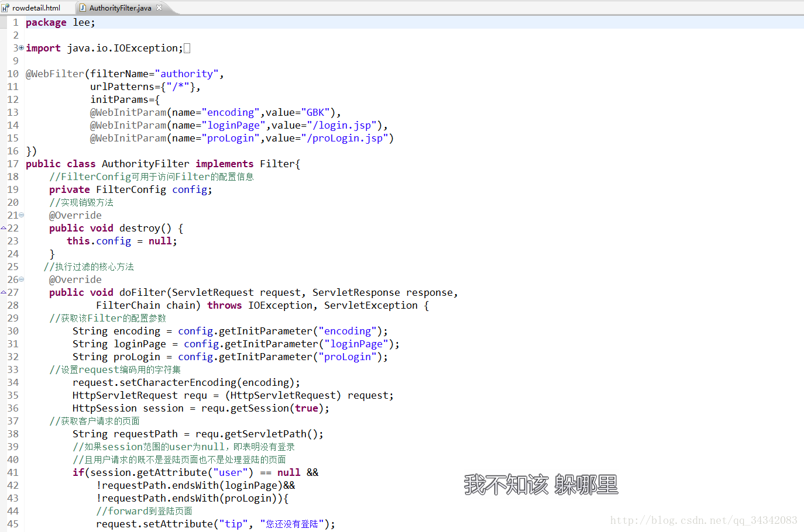The image size is (804, 532).
Task: Close the AuthorityFilter.java tab
Action: point(159,8)
